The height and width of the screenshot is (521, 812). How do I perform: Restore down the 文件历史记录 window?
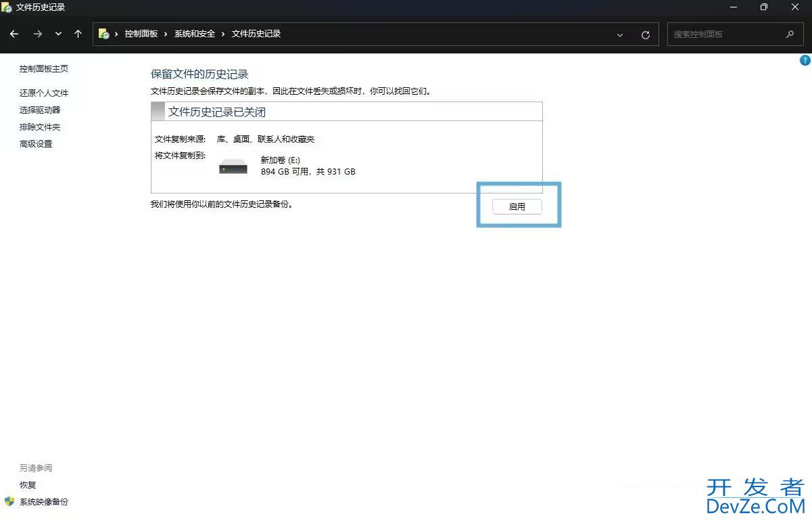(x=764, y=7)
